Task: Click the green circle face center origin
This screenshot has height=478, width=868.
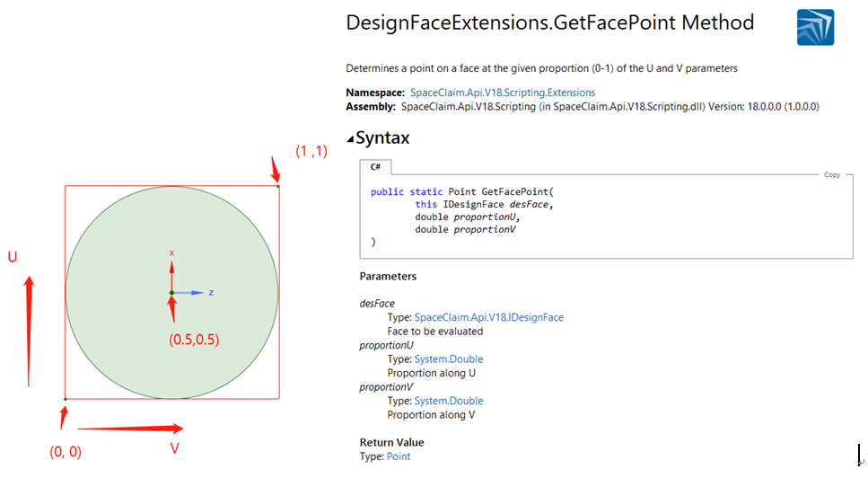Action: pos(171,293)
